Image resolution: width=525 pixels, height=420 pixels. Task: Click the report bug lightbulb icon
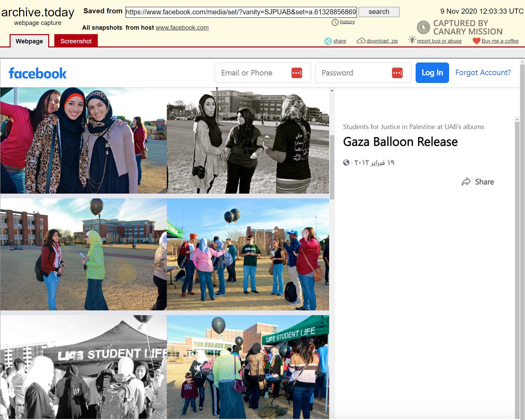click(412, 40)
